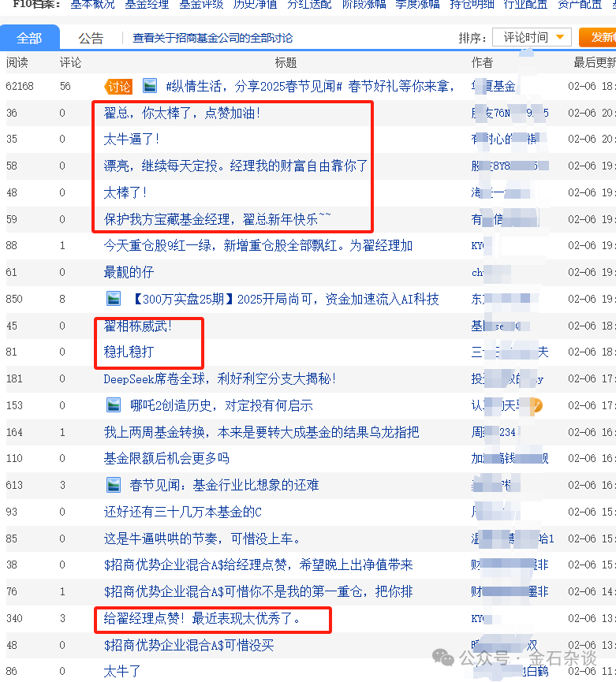Open 持仓明细 in the F10 menu
The image size is (616, 682).
point(472,5)
